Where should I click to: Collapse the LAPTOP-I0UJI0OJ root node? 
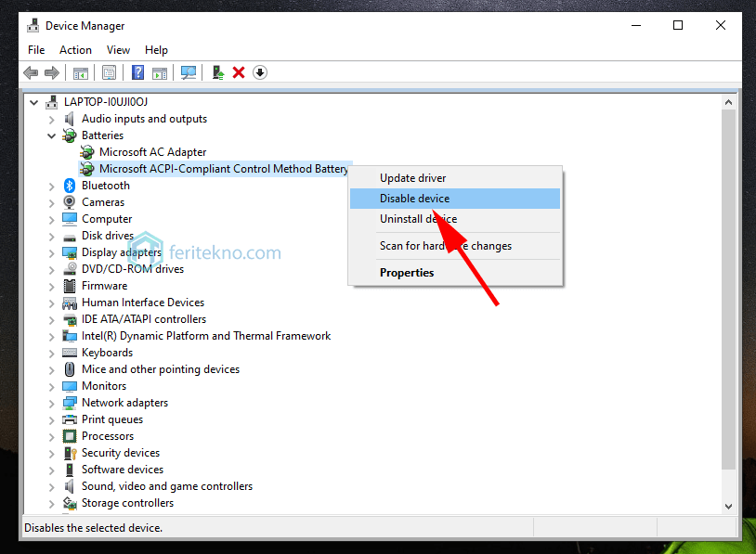(x=33, y=102)
